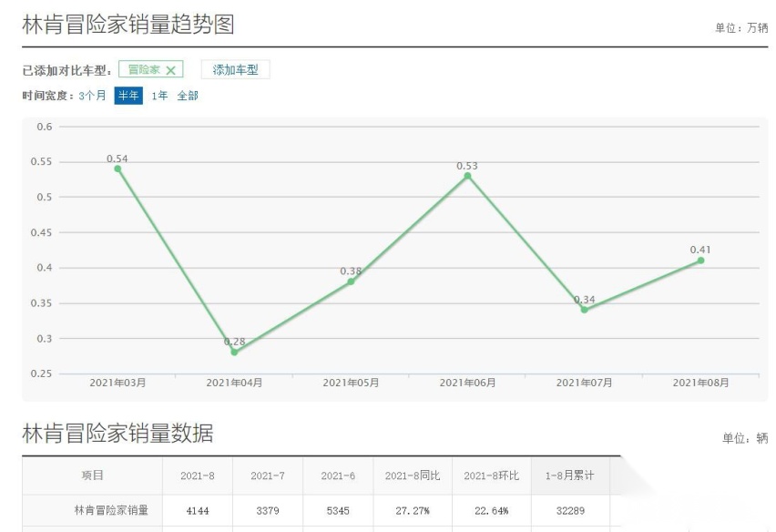Click the 2021年07月 data point labeled 0.34

[585, 310]
